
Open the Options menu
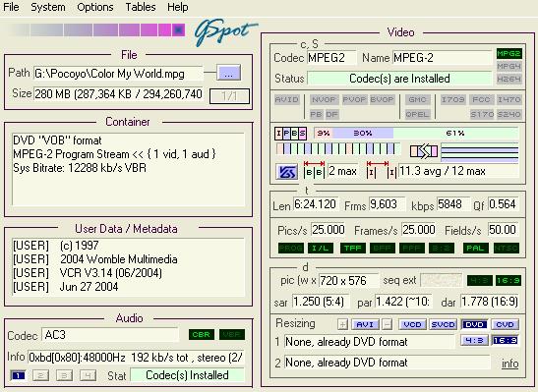(95, 7)
